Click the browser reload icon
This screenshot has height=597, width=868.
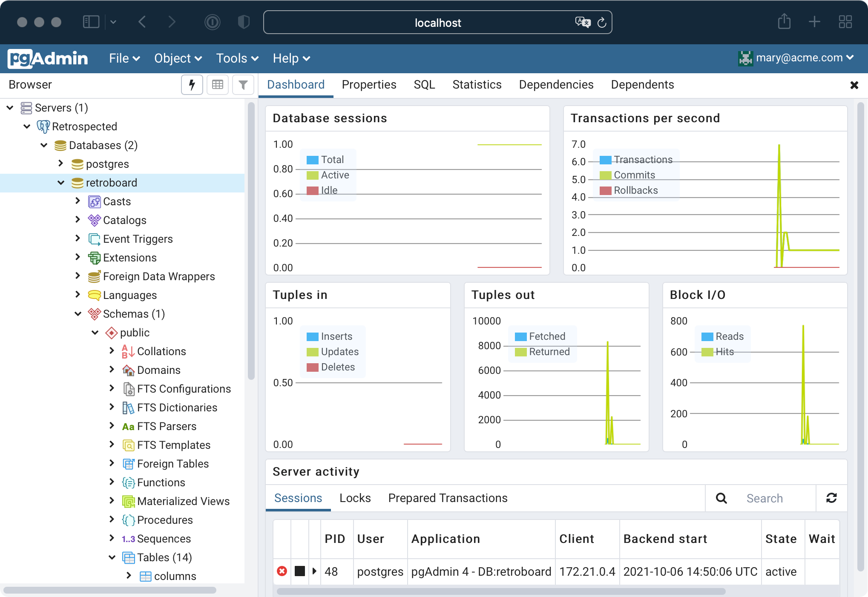(x=601, y=23)
